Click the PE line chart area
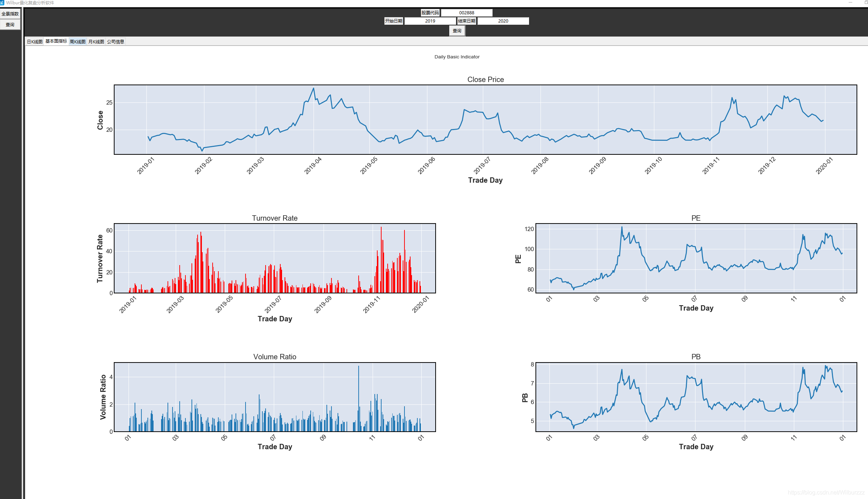The image size is (868, 499). 696,258
